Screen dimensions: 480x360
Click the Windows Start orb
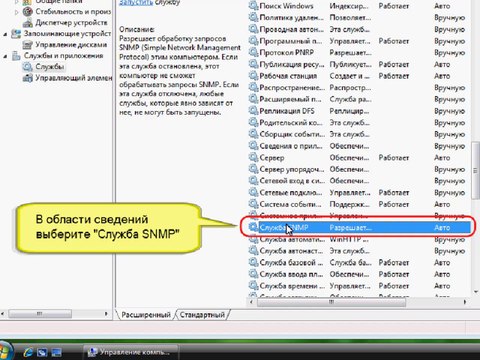5,351
